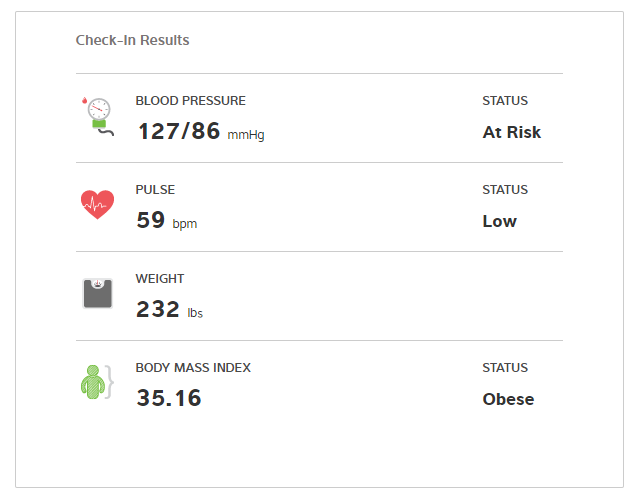
Task: Click the Obese status value
Action: click(x=508, y=399)
